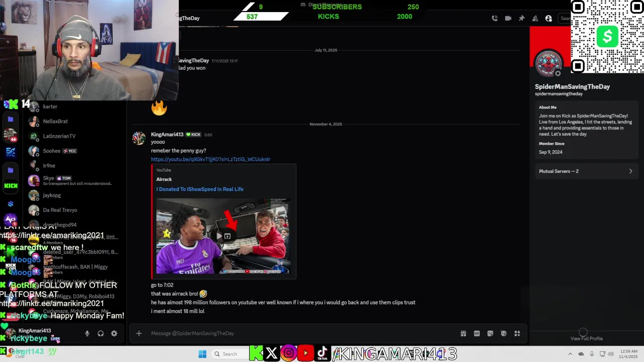This screenshot has width=644, height=362.
Task: Deafen with the headphones icon
Action: pos(101,333)
